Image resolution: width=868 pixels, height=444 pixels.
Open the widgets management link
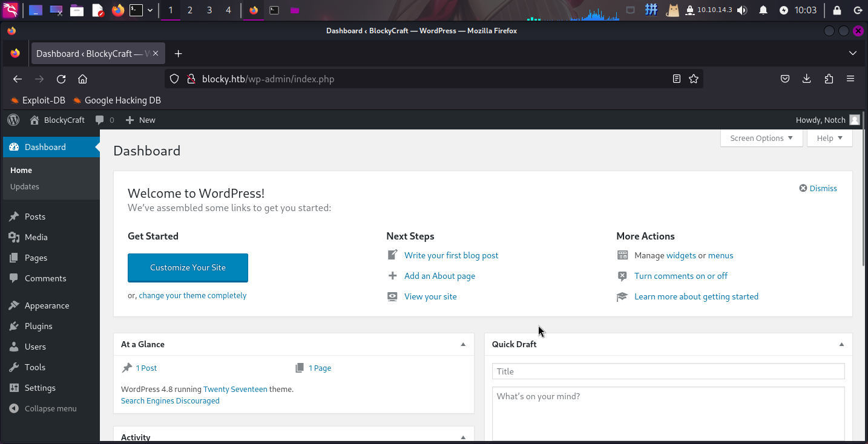(x=681, y=255)
